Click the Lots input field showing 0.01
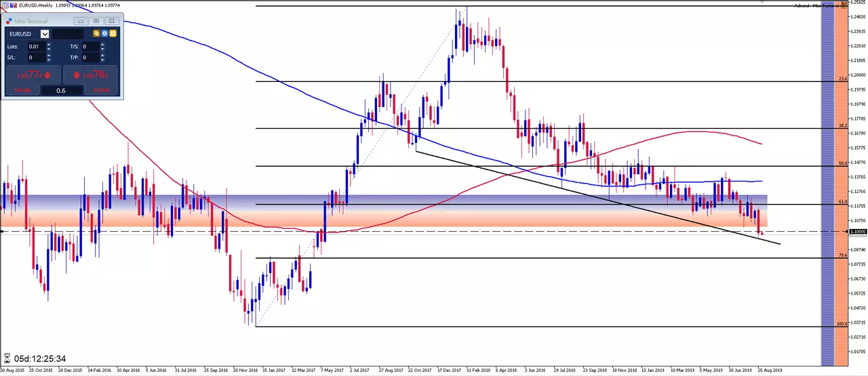 pos(37,47)
